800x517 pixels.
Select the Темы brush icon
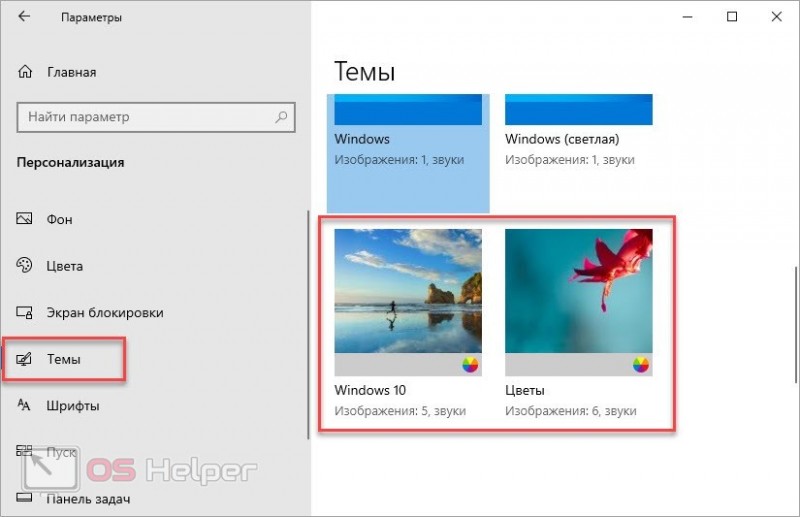(x=24, y=359)
